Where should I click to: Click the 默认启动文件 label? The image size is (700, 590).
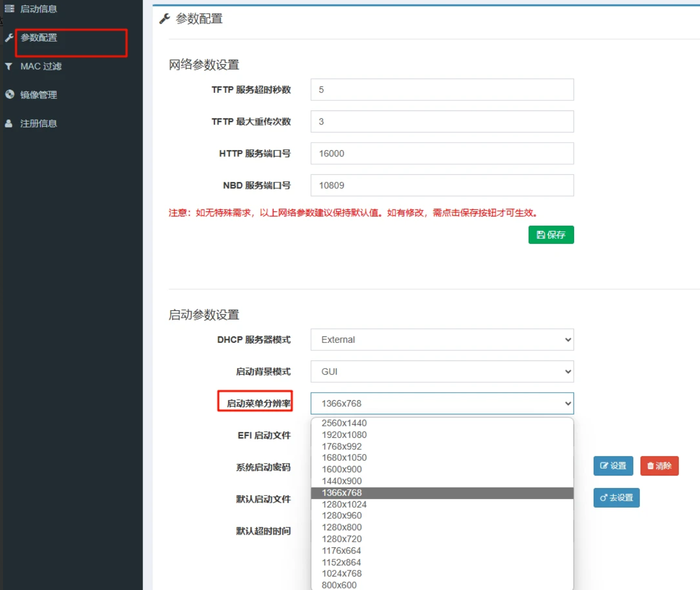click(263, 499)
